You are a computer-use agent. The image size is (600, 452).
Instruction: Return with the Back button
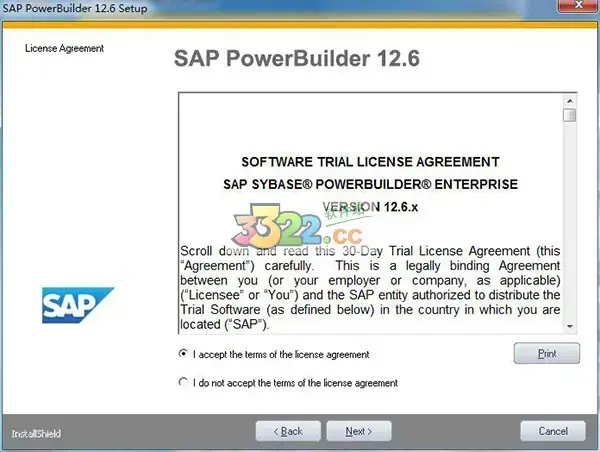(x=288, y=431)
